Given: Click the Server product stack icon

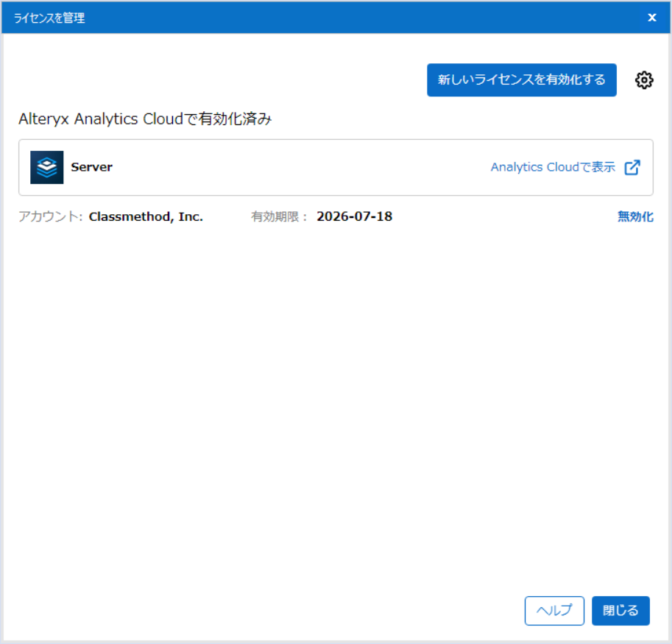Looking at the screenshot, I should click(47, 167).
